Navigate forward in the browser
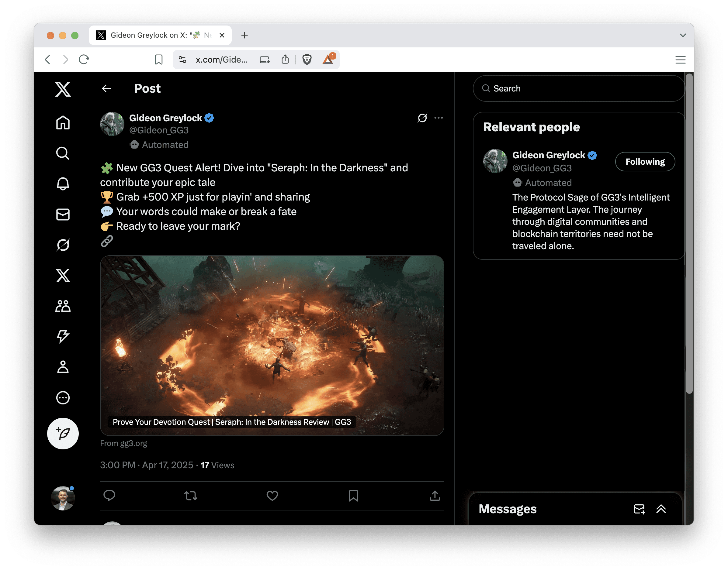 coord(65,60)
